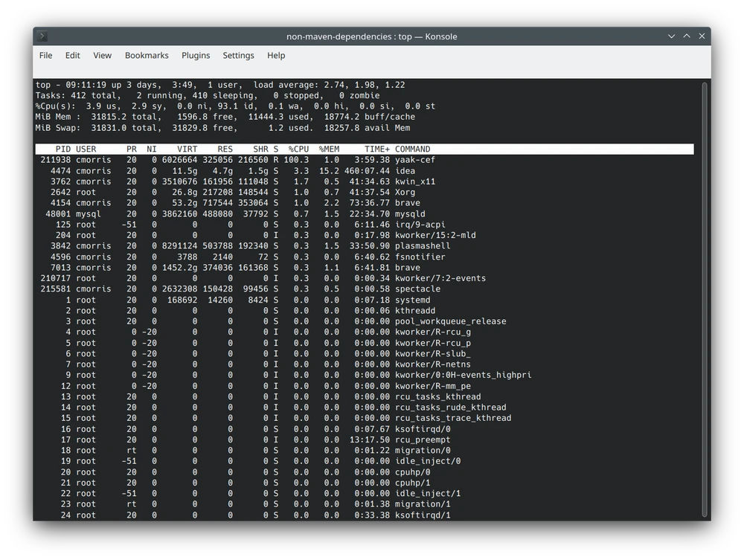Click the irq/9-acpi command text

[420, 225]
